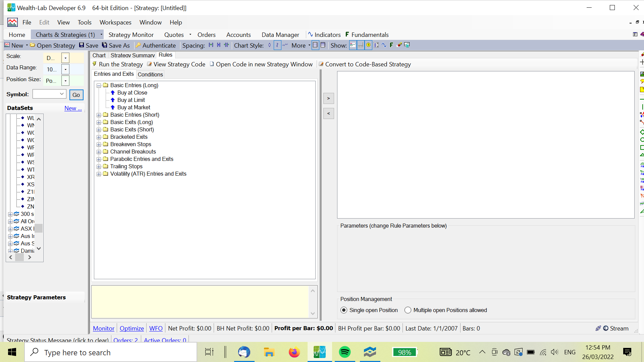
Task: Open Spotify from the taskbar
Action: tap(344, 352)
